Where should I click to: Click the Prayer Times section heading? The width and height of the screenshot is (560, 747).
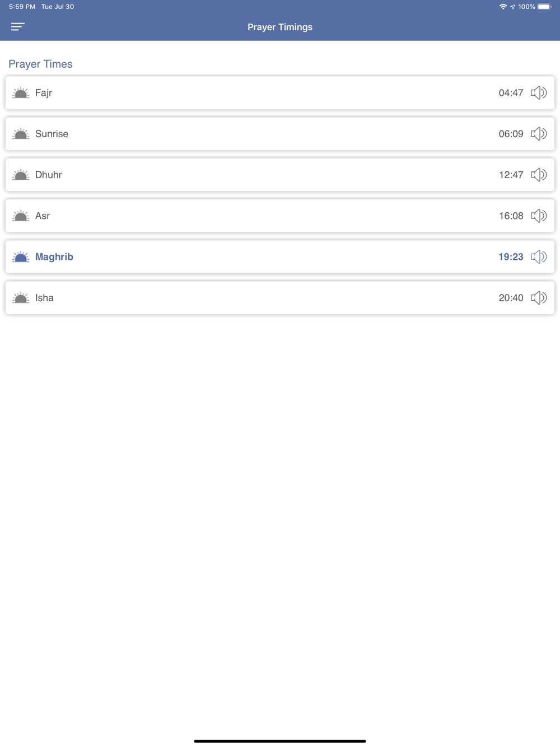pyautogui.click(x=40, y=64)
